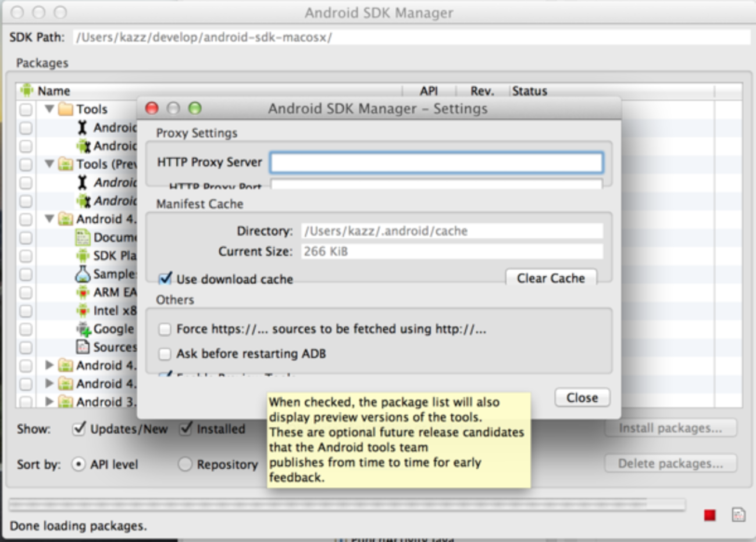Viewport: 756px width, 542px height.
Task: Collapse the expanded Android 4.x group
Action: tap(49, 219)
